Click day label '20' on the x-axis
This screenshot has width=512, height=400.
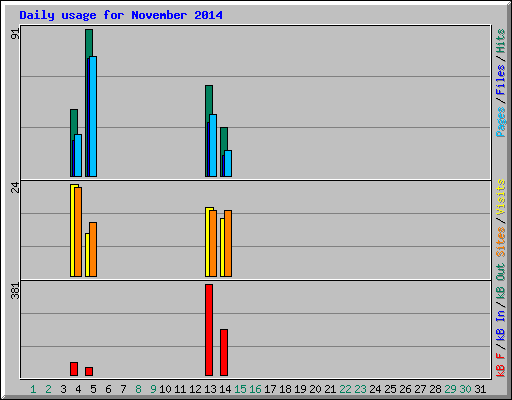coord(315,389)
